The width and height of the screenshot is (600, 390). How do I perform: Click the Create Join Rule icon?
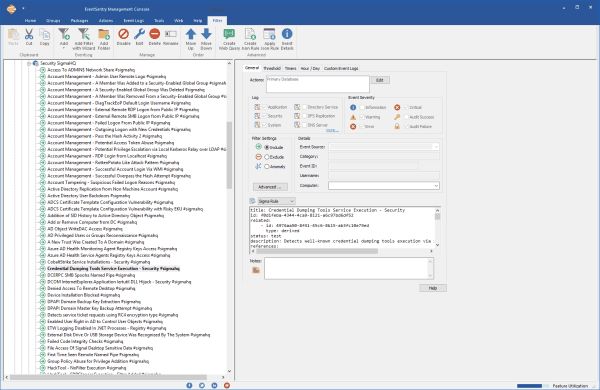250,34
